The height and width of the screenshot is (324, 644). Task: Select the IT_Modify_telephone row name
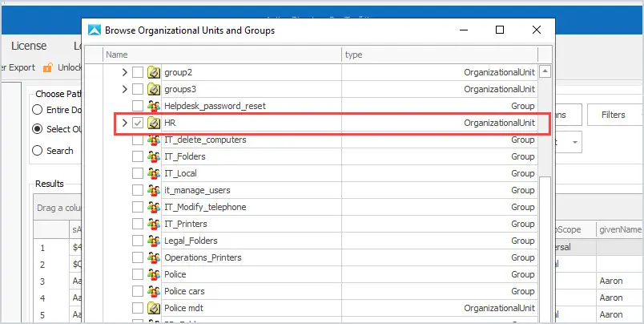[205, 207]
